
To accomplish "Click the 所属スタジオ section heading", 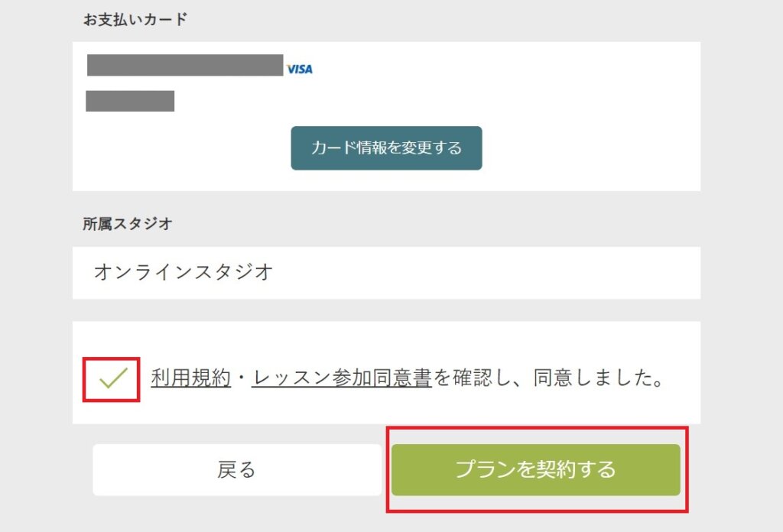I will click(x=128, y=224).
